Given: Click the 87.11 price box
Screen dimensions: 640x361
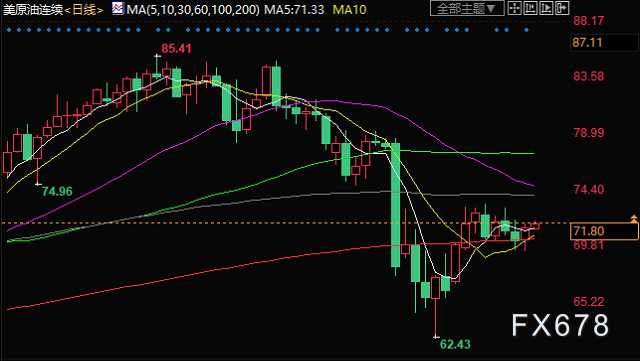Looking at the screenshot, I should [604, 42].
